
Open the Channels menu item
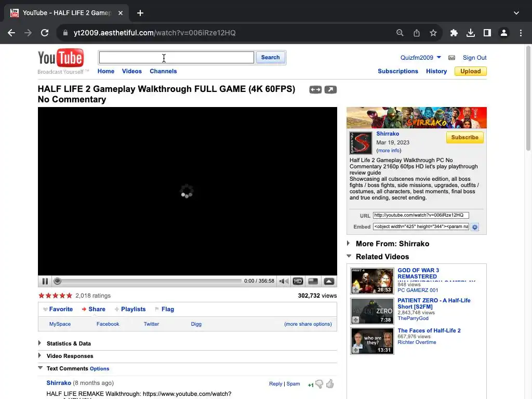[x=163, y=71]
